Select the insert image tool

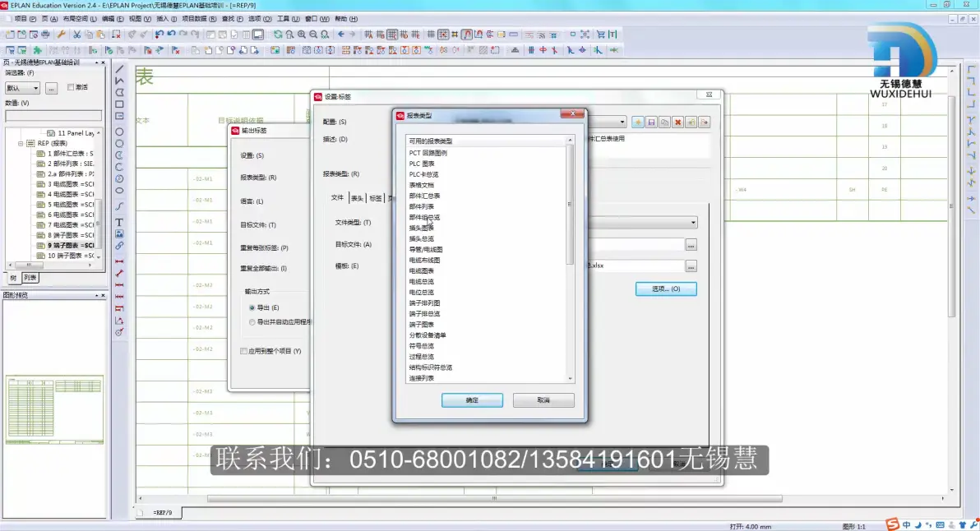tap(119, 233)
